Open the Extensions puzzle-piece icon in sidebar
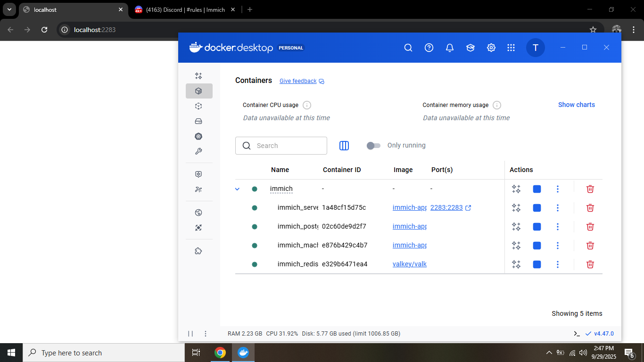Viewport: 644px width, 362px height. click(198, 251)
